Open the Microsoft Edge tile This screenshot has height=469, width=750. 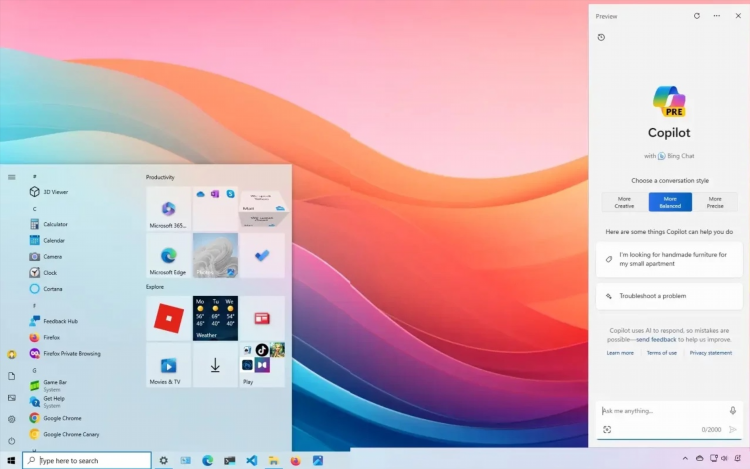168,256
